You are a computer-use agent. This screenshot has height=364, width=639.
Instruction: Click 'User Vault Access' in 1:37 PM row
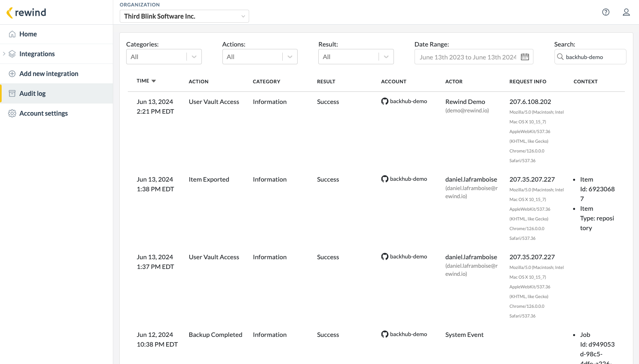214,257
